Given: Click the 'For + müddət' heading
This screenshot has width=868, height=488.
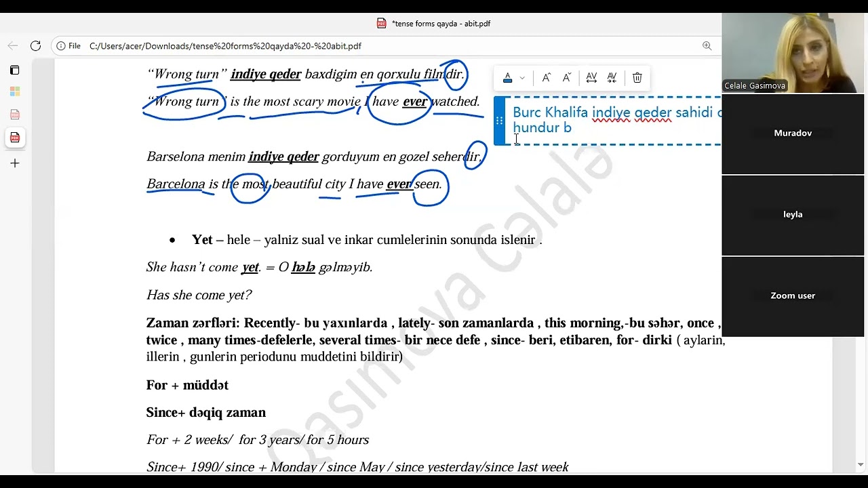Looking at the screenshot, I should click(x=187, y=386).
